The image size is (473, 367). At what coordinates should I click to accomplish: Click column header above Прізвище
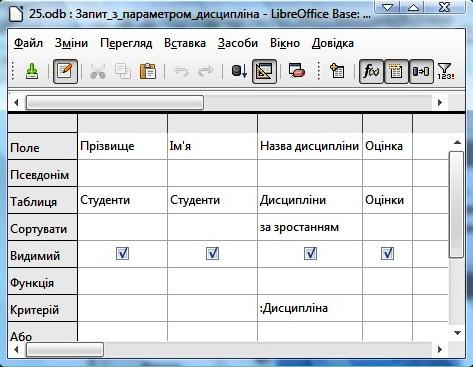click(122, 123)
